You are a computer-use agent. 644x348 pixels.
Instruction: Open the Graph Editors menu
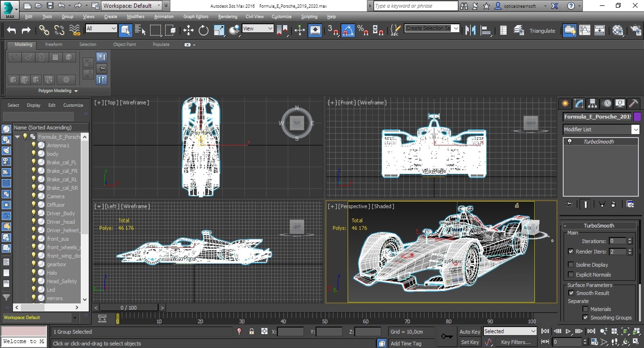tap(196, 16)
